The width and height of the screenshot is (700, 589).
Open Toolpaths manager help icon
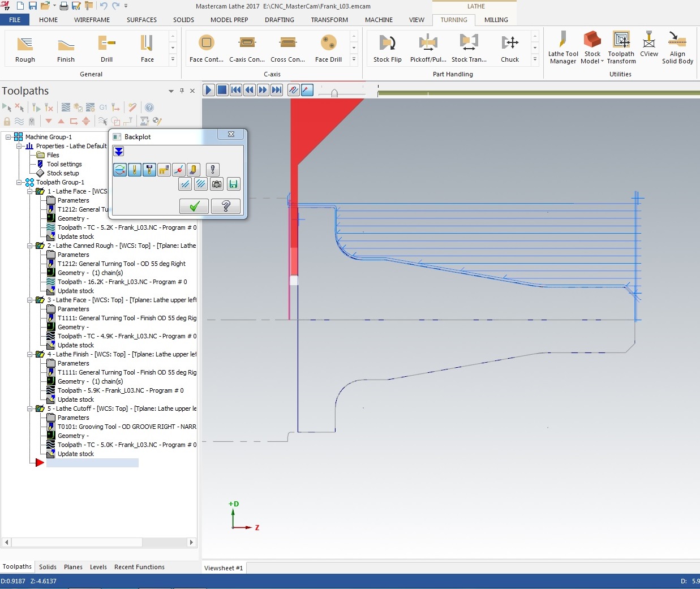pyautogui.click(x=149, y=108)
